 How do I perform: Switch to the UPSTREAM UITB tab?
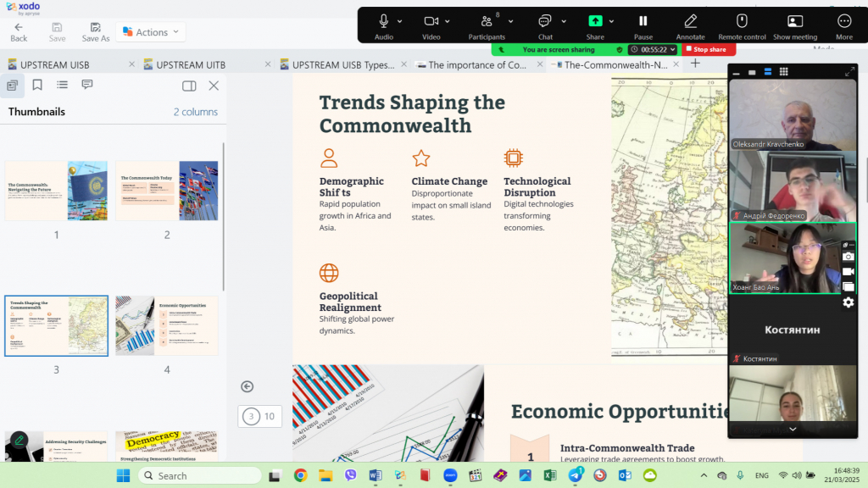pos(191,64)
